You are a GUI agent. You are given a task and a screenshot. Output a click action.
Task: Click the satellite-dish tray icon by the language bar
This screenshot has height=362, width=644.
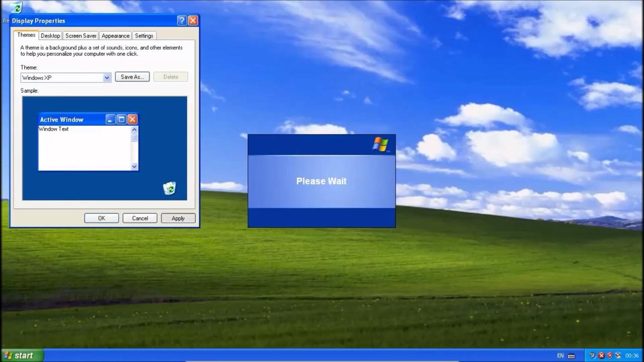593,355
